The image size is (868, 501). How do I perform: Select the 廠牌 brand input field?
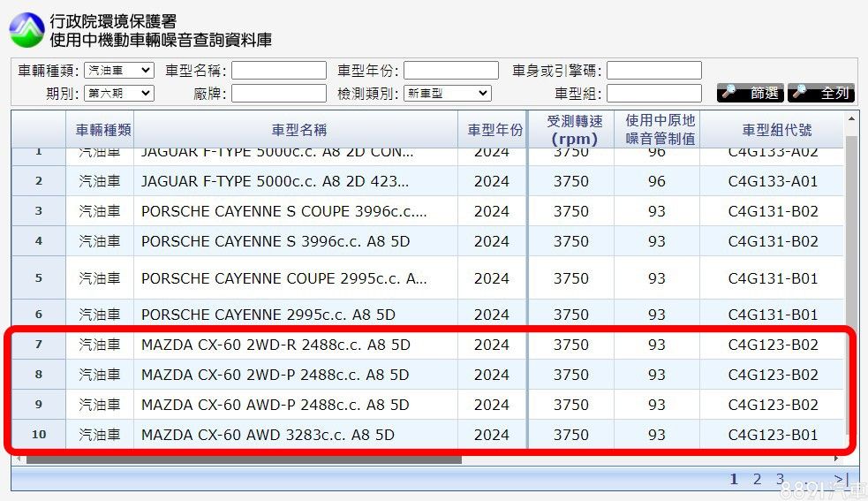(278, 93)
